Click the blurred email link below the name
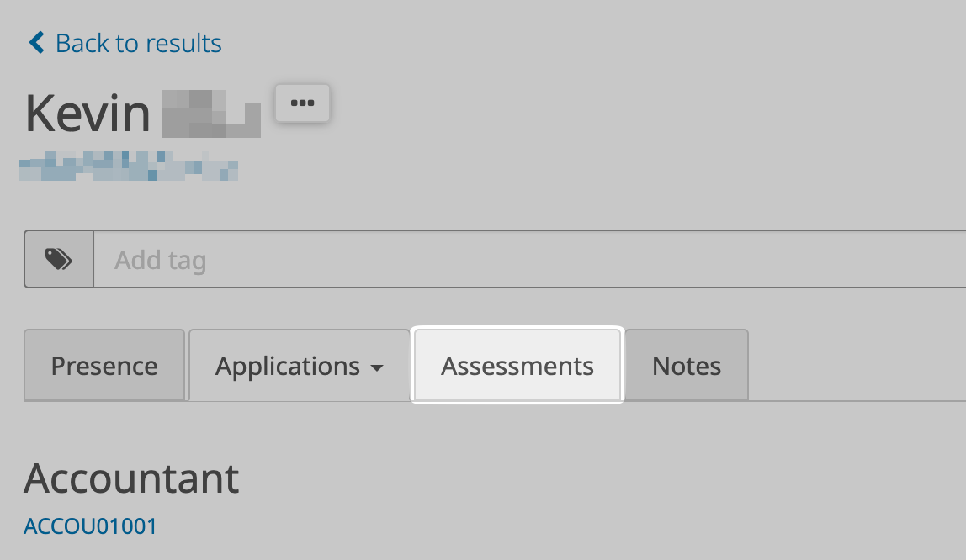 pyautogui.click(x=128, y=166)
